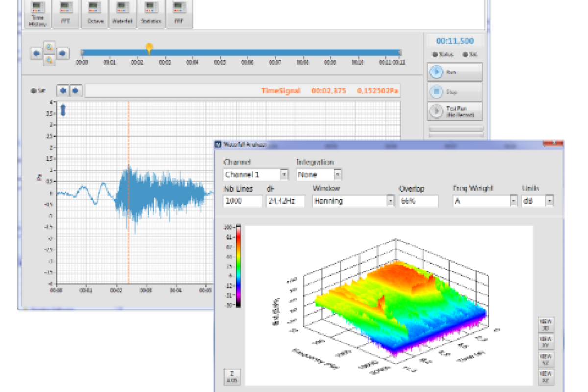Open the Integration dropdown showing None
588x392 pixels.
[319, 174]
